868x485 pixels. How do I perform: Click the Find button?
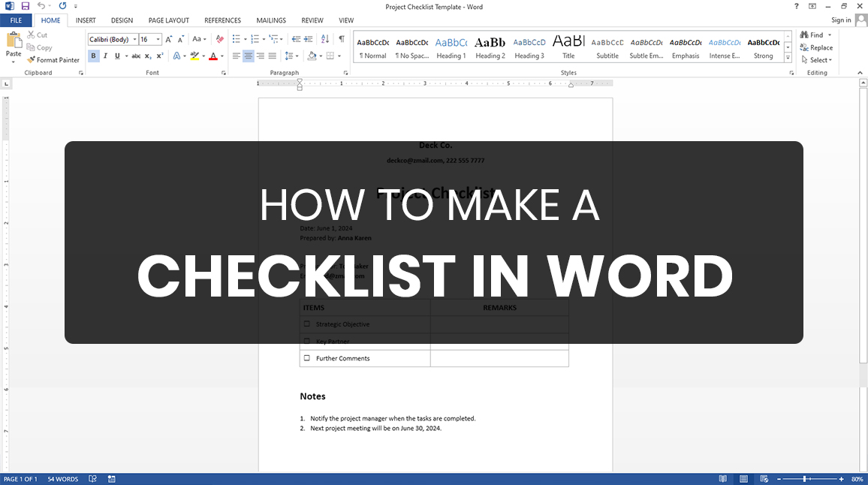pos(812,35)
